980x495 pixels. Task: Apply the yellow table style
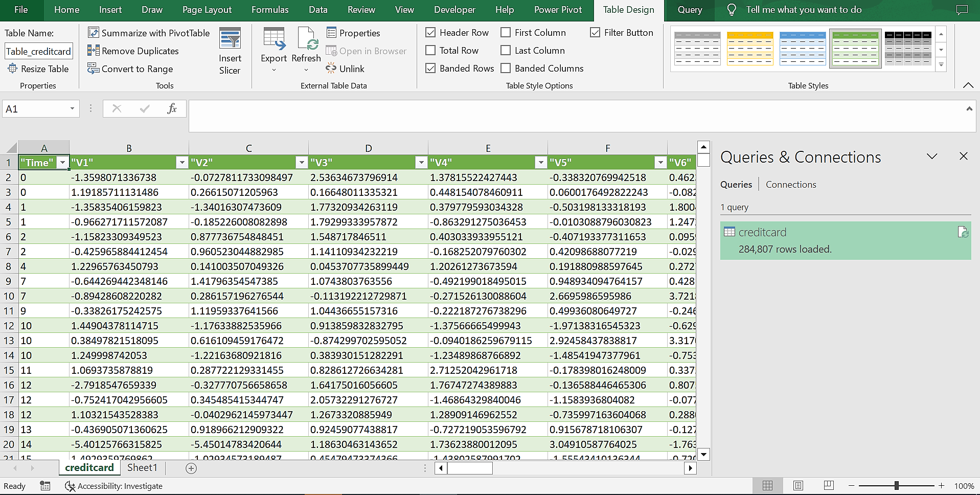[750, 48]
